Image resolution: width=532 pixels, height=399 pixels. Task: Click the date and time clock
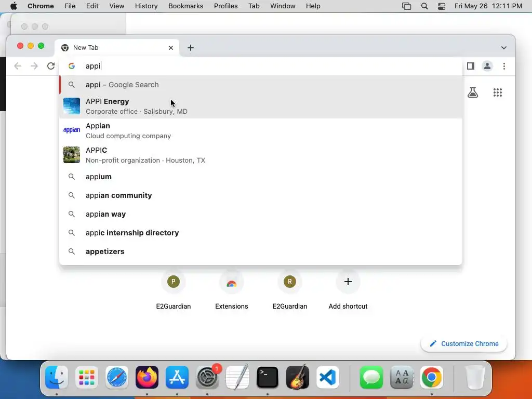(x=488, y=6)
